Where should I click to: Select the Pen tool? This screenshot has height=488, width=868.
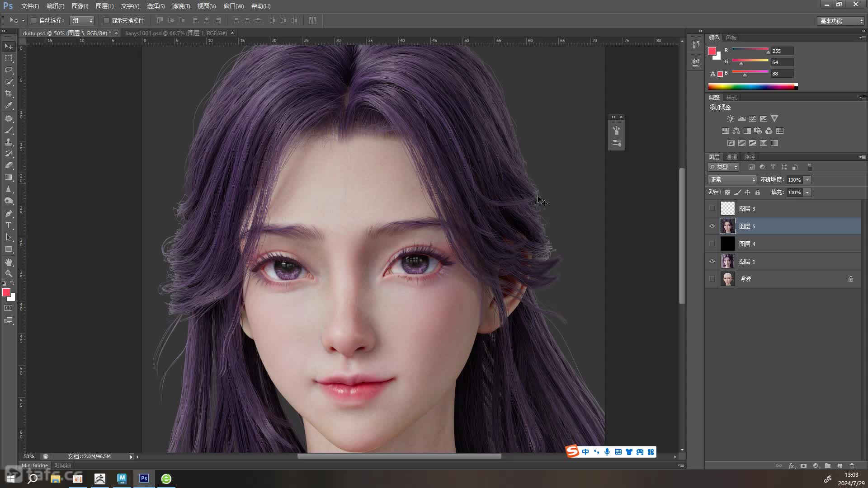(9, 214)
